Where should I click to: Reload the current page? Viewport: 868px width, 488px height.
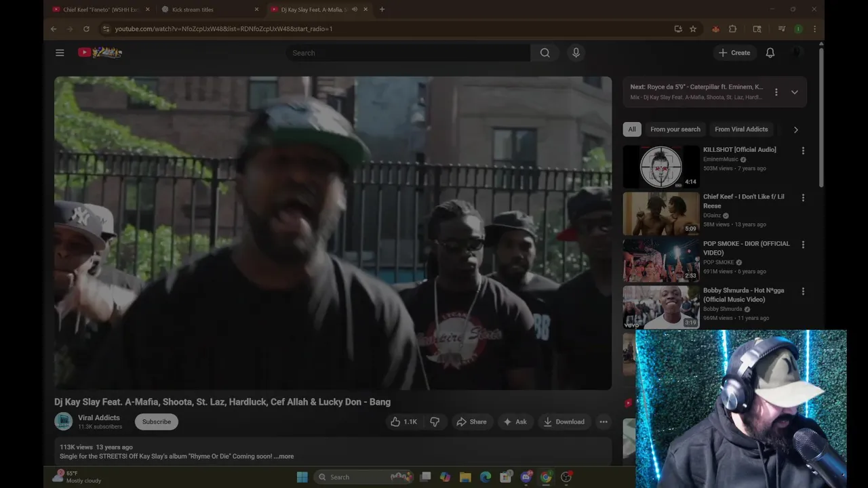86,29
